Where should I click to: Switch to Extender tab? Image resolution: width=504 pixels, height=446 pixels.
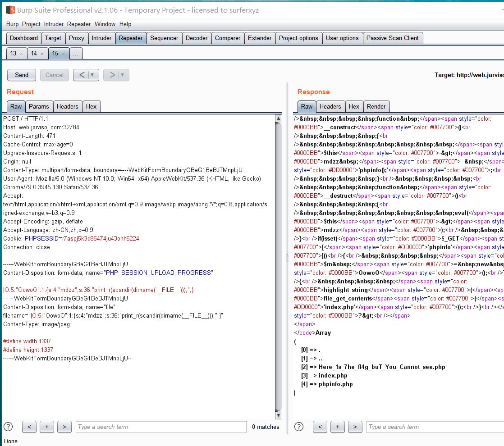pyautogui.click(x=259, y=38)
